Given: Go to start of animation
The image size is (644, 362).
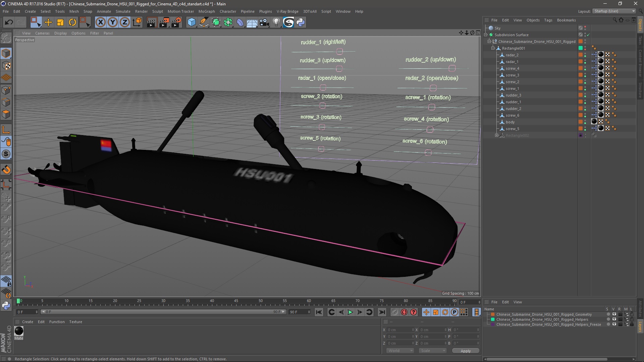Looking at the screenshot, I should point(319,312).
